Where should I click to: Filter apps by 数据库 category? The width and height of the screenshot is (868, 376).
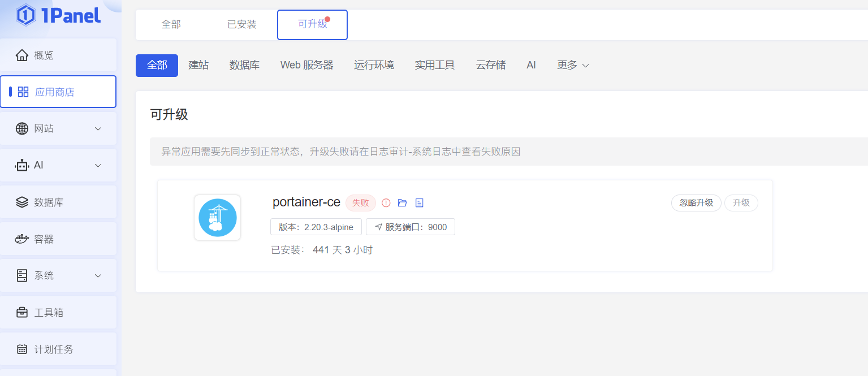(244, 65)
